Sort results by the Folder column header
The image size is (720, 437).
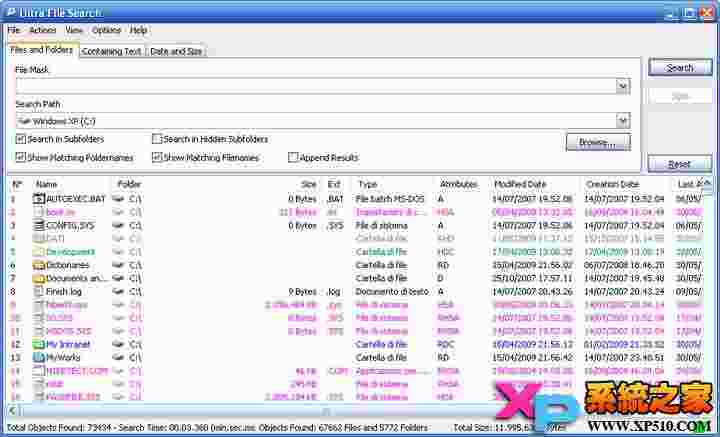tap(129, 184)
